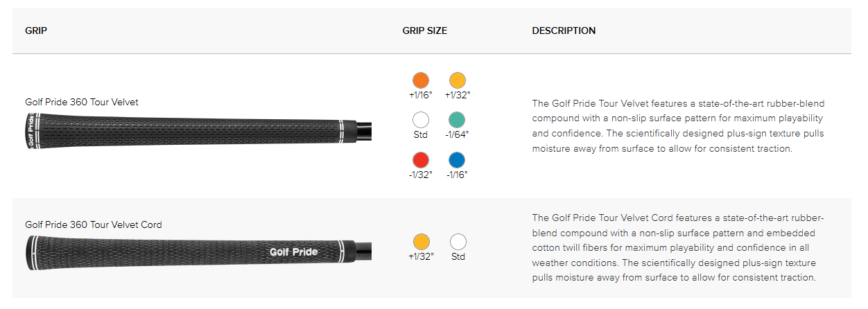The image size is (868, 309).
Task: Choose the white Std size for Tour Velvet
Action: coord(420,119)
